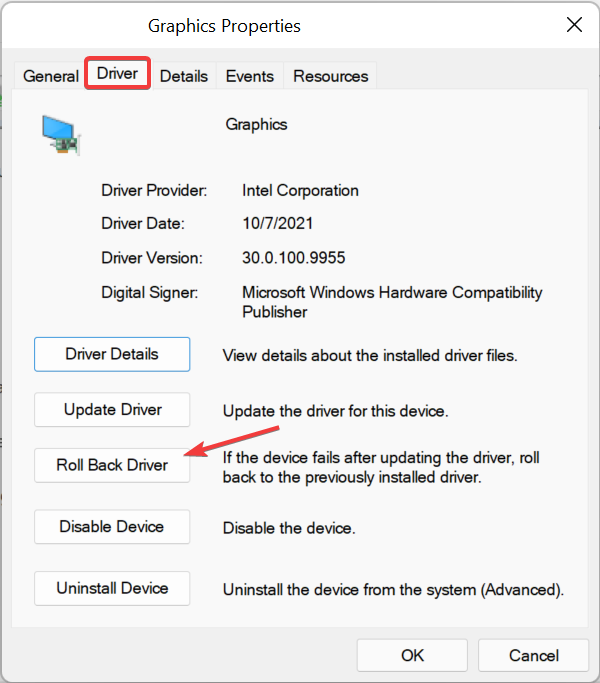Viewport: 600px width, 683px height.
Task: Click 'Uninstall the device from the system' text
Action: point(393,590)
